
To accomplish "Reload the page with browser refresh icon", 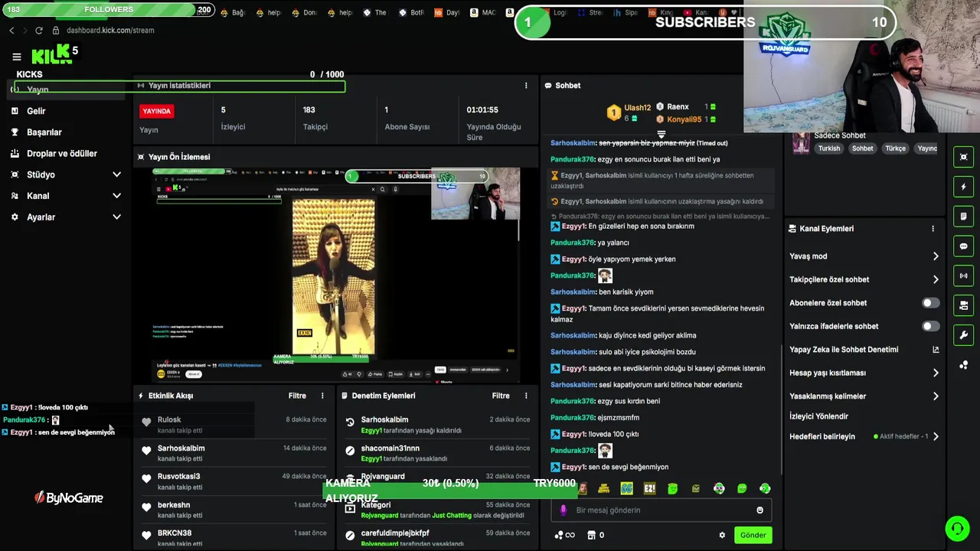I will coord(39,30).
